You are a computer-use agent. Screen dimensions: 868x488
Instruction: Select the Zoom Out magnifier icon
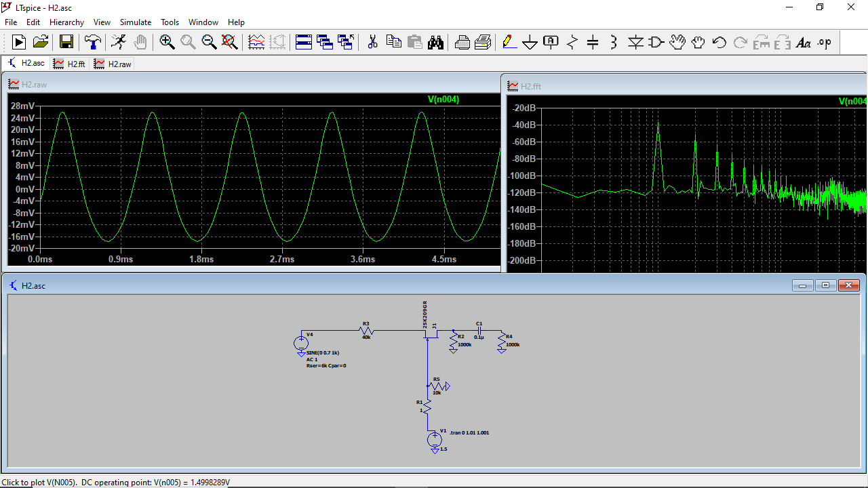click(x=209, y=42)
